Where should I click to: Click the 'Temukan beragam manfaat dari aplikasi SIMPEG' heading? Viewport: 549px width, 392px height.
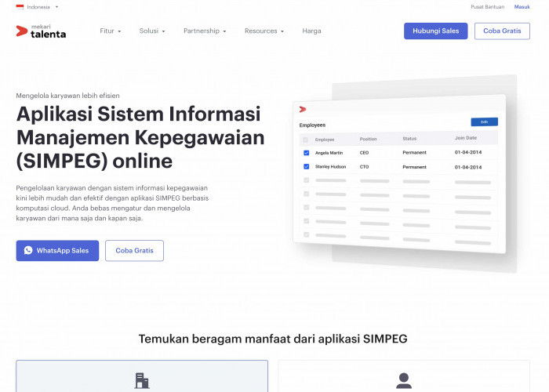coord(273,339)
